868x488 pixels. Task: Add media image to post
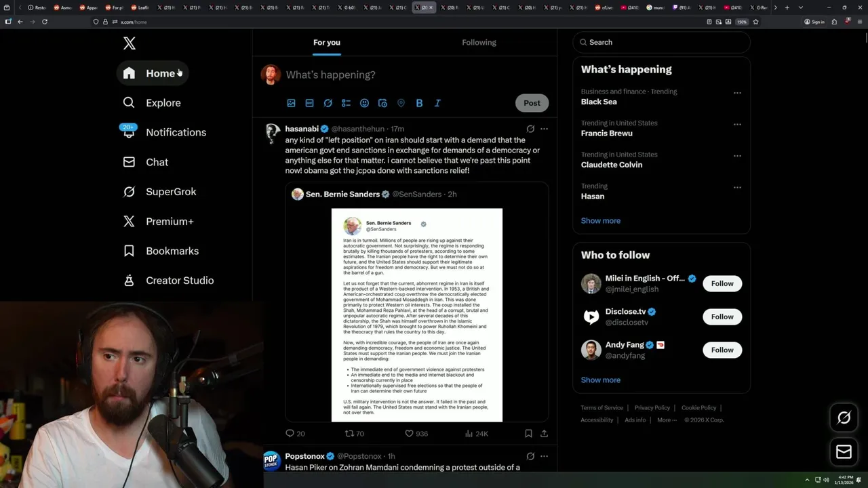click(x=291, y=103)
